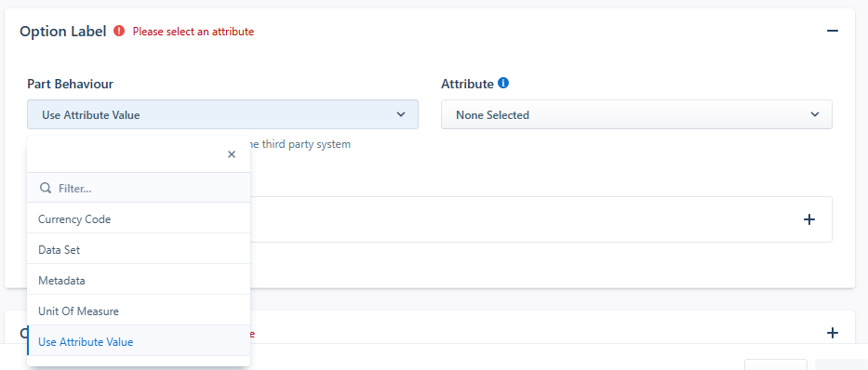Click the magnifier icon in Filter box
This screenshot has height=370, width=868.
[46, 188]
